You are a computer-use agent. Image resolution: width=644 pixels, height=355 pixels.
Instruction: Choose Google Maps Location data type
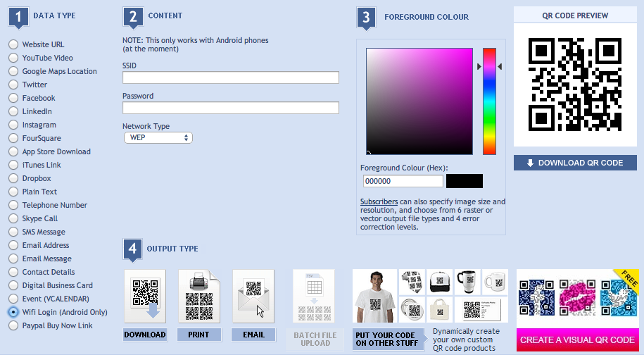pyautogui.click(x=13, y=71)
